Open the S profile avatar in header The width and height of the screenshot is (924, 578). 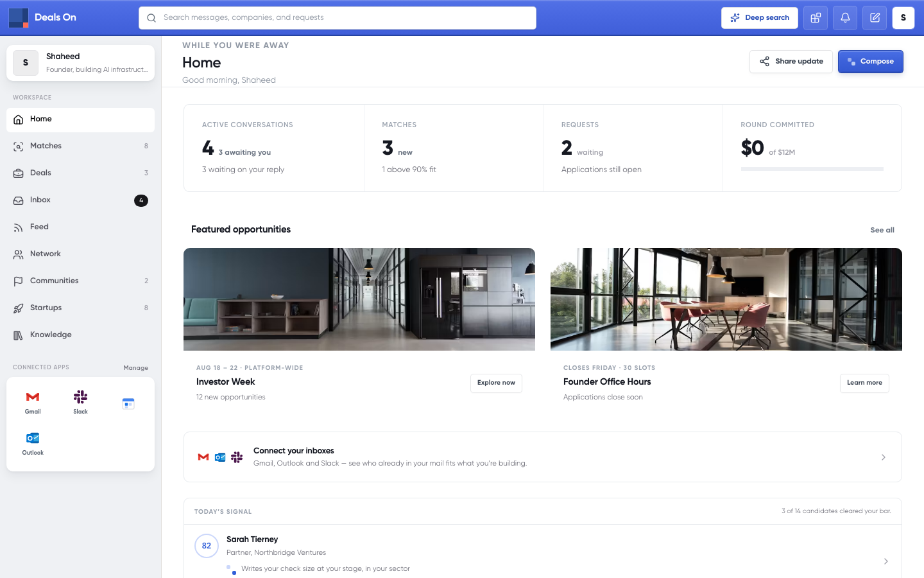click(x=903, y=18)
